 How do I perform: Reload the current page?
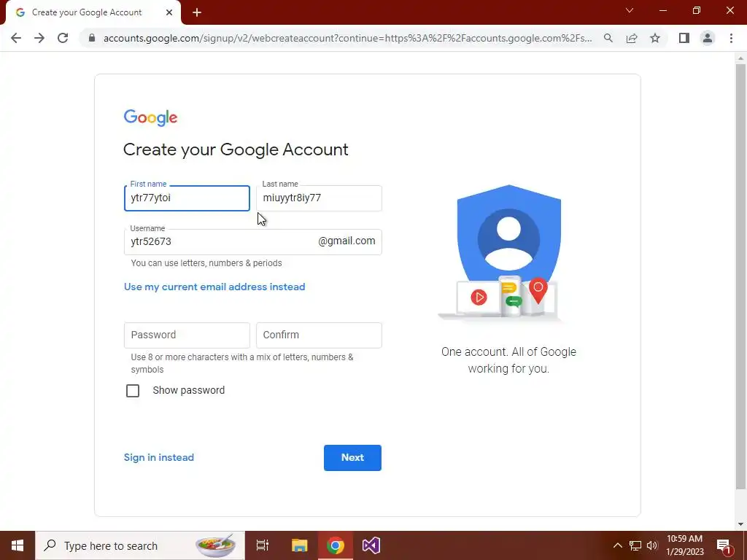click(x=63, y=38)
